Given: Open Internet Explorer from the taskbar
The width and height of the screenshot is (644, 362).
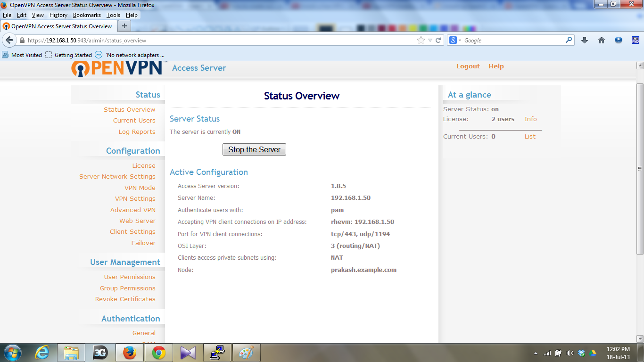Looking at the screenshot, I should [x=42, y=353].
